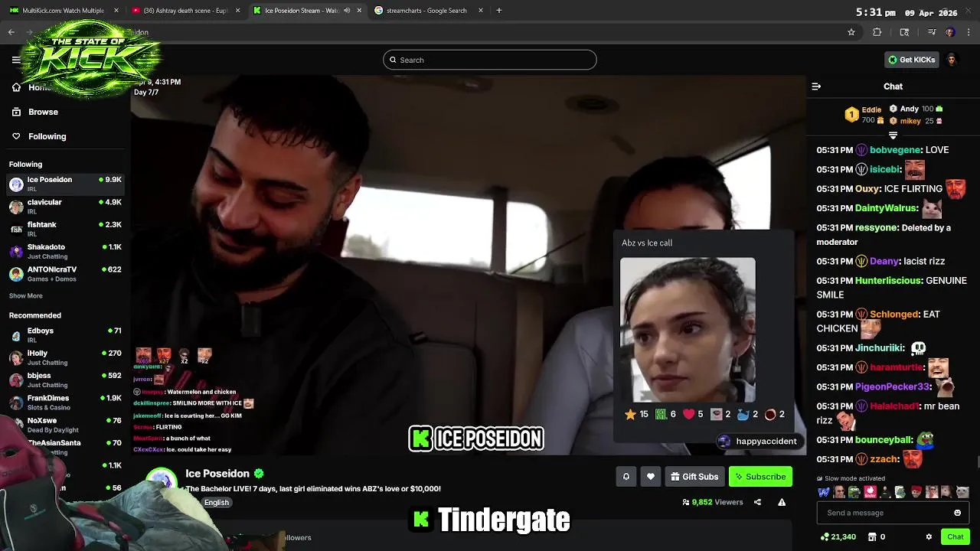Open the Kick user avatar menu
This screenshot has height=551, width=980.
click(x=952, y=60)
